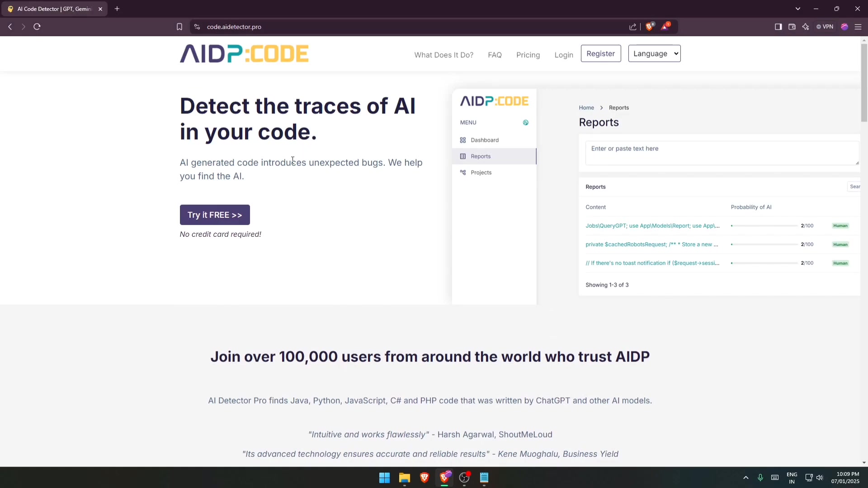
Task: Click the probability bar for $cachedRobotsRequest row
Action: click(x=764, y=244)
